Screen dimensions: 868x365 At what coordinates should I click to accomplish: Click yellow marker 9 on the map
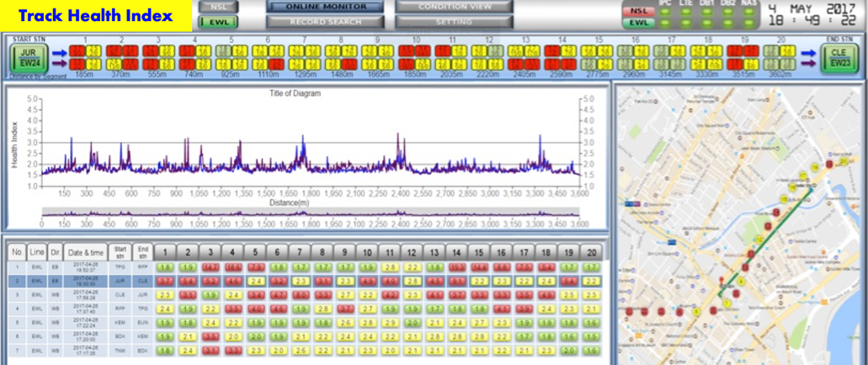pyautogui.click(x=741, y=282)
